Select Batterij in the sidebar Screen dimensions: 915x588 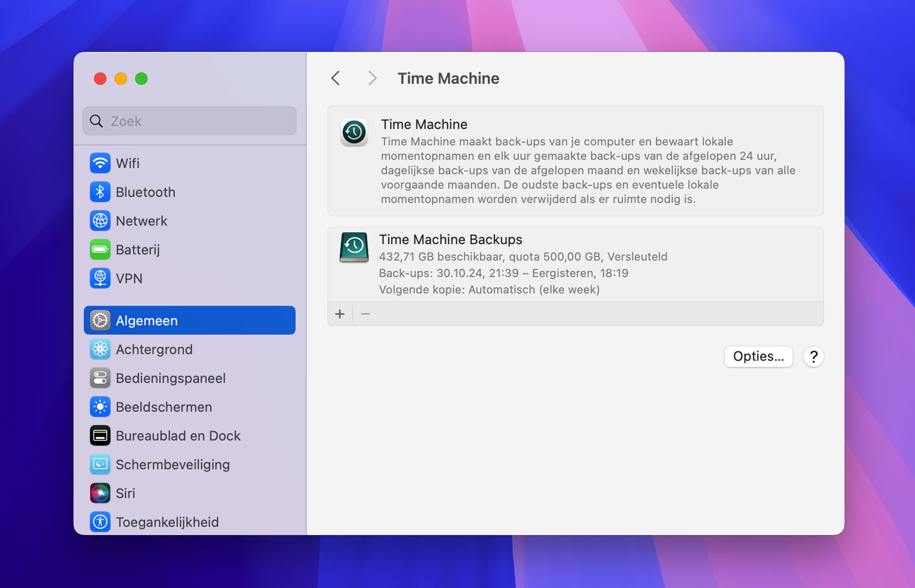pyautogui.click(x=190, y=250)
